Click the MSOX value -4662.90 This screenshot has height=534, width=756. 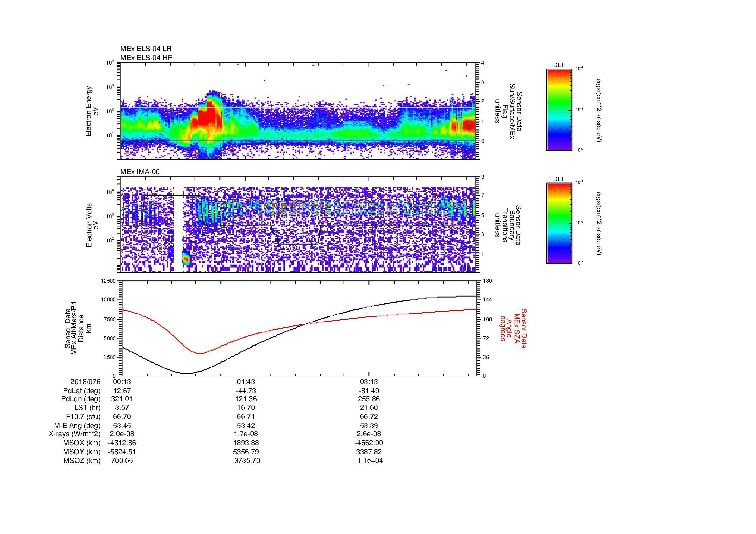[369, 443]
